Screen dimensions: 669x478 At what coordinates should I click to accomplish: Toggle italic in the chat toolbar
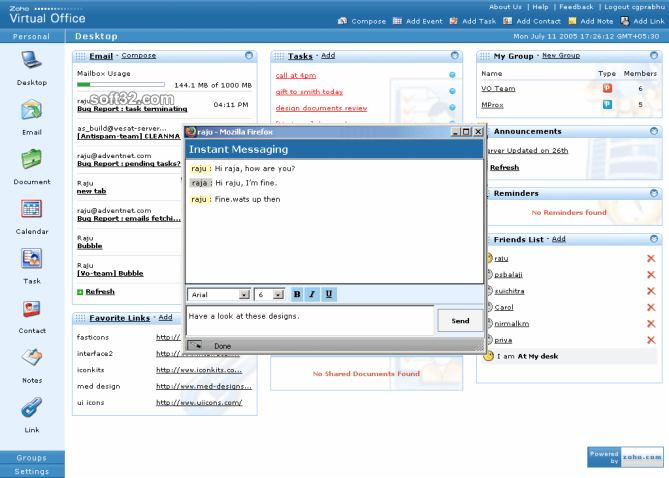tap(312, 294)
